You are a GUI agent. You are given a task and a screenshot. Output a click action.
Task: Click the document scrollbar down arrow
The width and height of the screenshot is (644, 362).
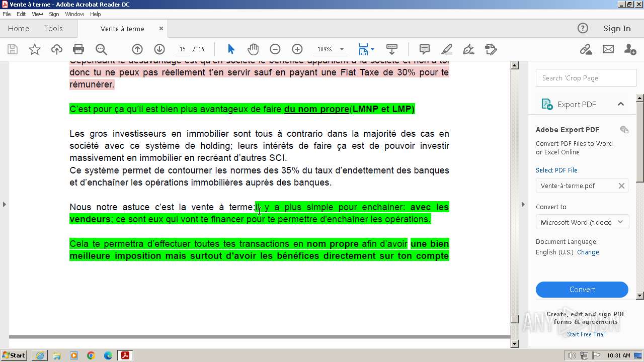515,344
